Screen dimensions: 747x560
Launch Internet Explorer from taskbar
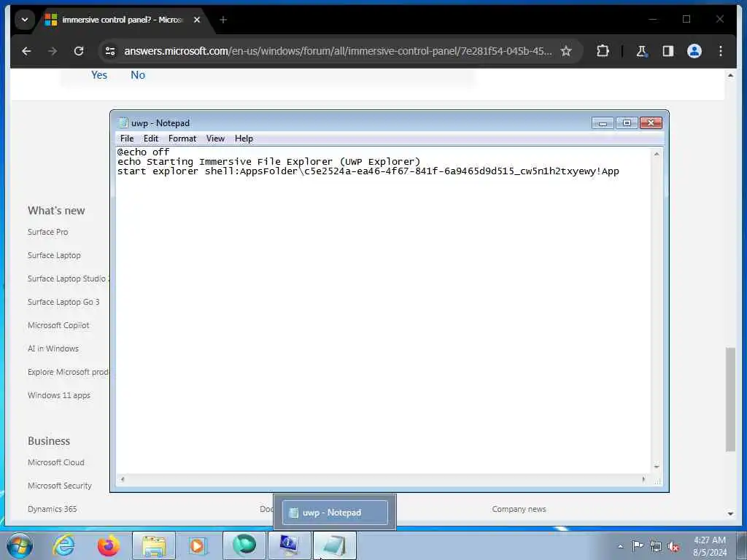63,545
